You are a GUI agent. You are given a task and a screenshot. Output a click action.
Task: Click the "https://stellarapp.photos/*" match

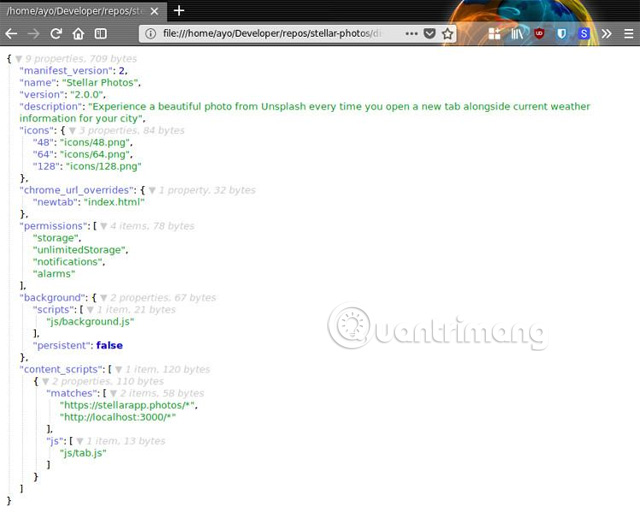[127, 405]
